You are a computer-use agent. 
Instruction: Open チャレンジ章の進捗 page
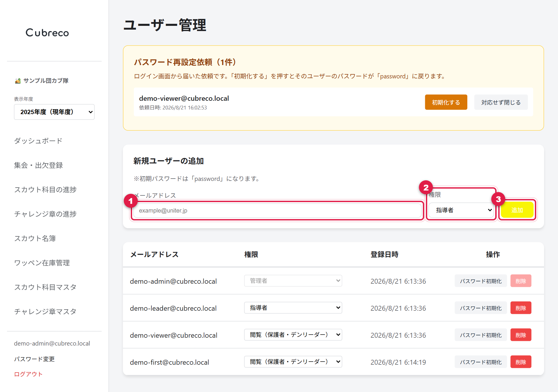pyautogui.click(x=45, y=214)
